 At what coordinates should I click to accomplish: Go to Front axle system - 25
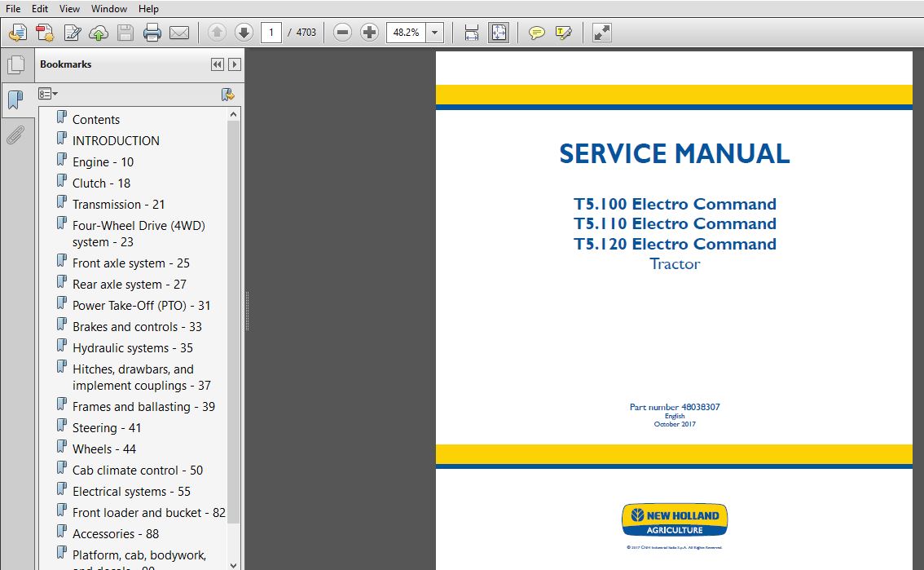(x=131, y=263)
